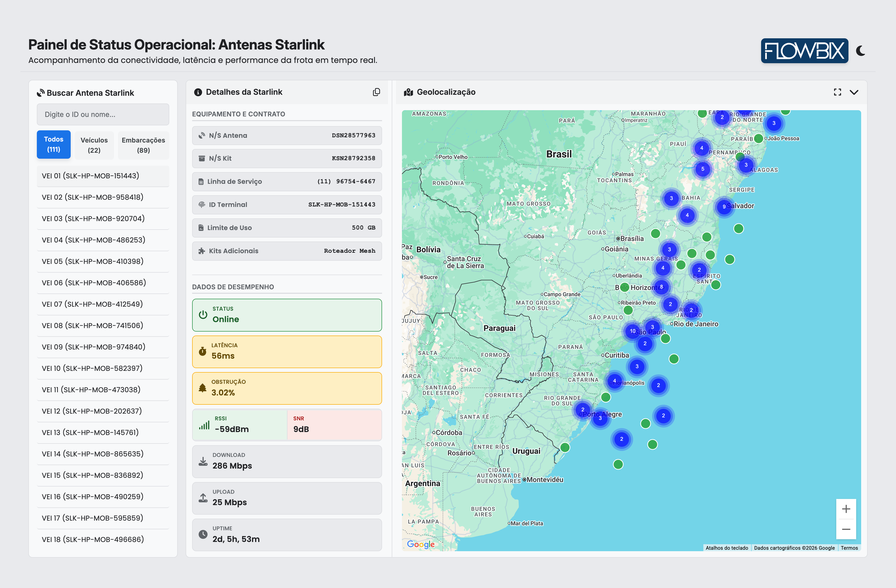Screen dimensions: 896x588
Task: Click the satellite dish icon beside Buscar Antena
Action: [x=41, y=93]
